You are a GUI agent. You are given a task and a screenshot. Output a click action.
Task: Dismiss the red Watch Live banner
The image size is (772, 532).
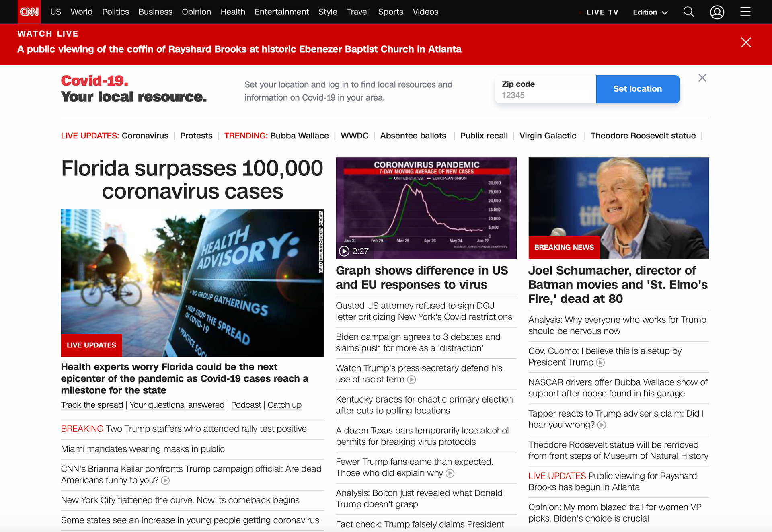click(x=746, y=43)
